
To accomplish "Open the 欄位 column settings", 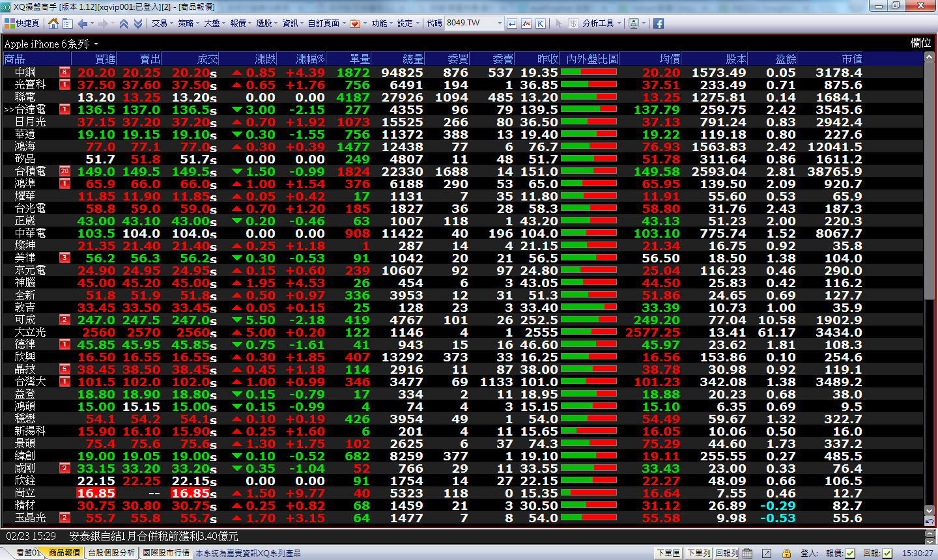I will [x=920, y=43].
